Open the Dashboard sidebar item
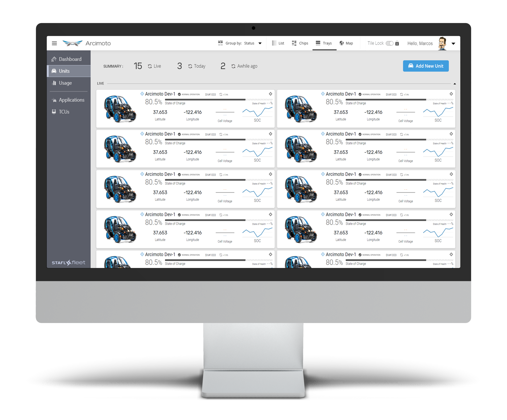This screenshot has height=420, width=507. [70, 59]
